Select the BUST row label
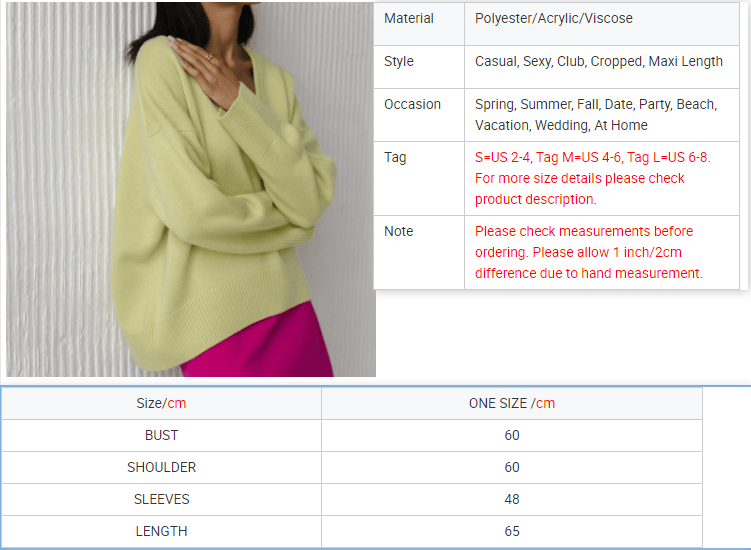The image size is (751, 550). 161,435
